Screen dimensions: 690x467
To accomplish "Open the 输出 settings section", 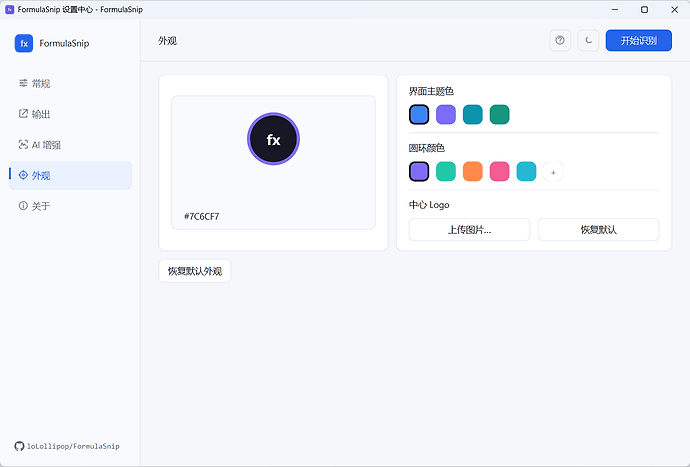I will point(70,114).
